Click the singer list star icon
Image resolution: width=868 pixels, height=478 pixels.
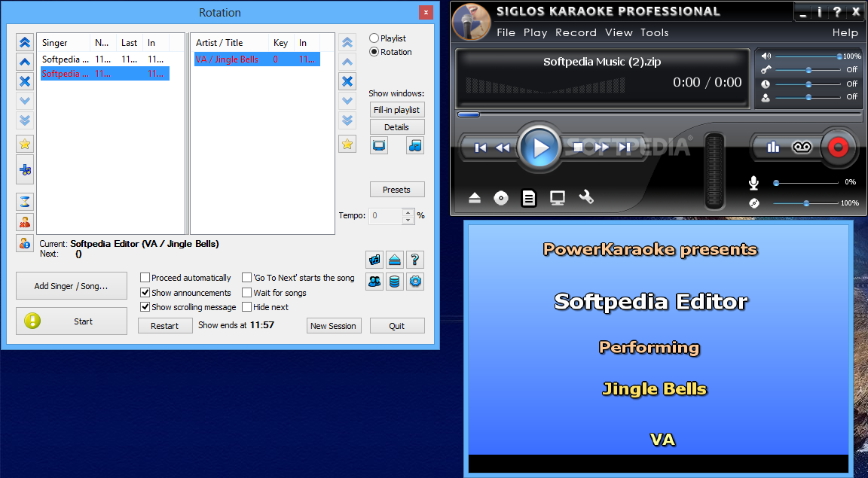click(25, 145)
